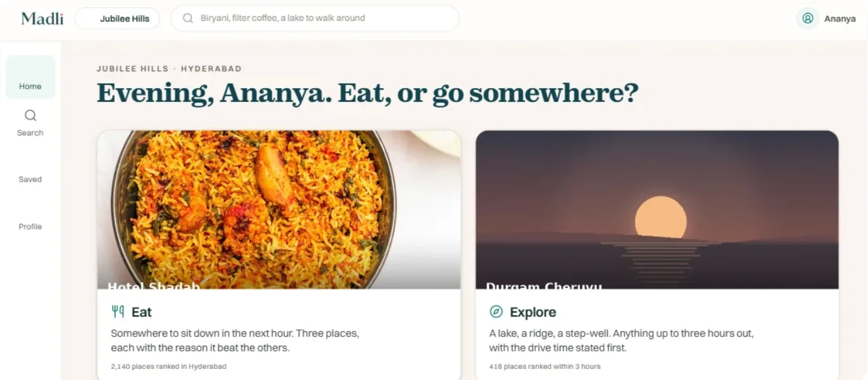
Task: Click the 2,140 places ranked text
Action: [169, 366]
